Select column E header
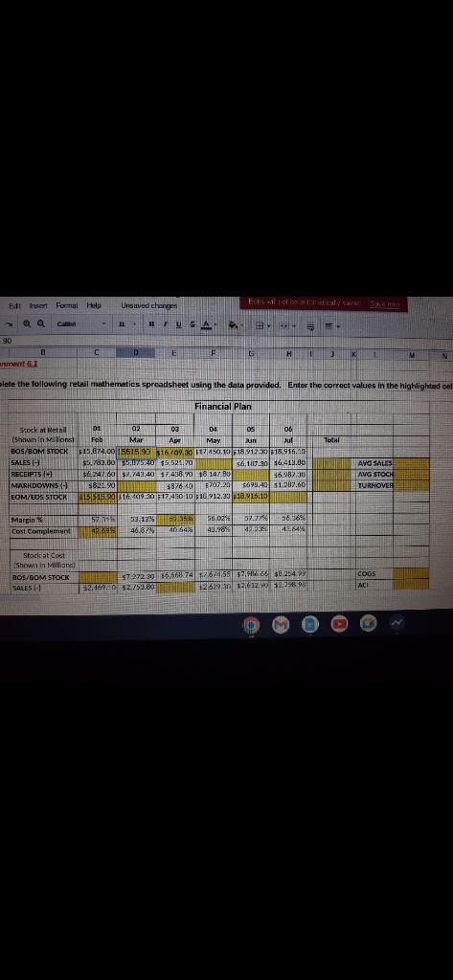The image size is (453, 980). pos(176,353)
